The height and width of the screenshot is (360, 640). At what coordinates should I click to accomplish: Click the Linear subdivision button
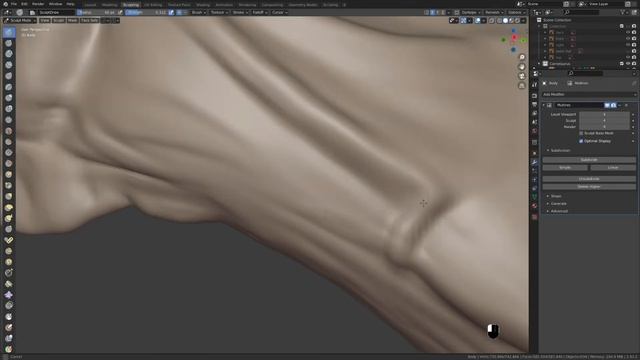click(613, 168)
